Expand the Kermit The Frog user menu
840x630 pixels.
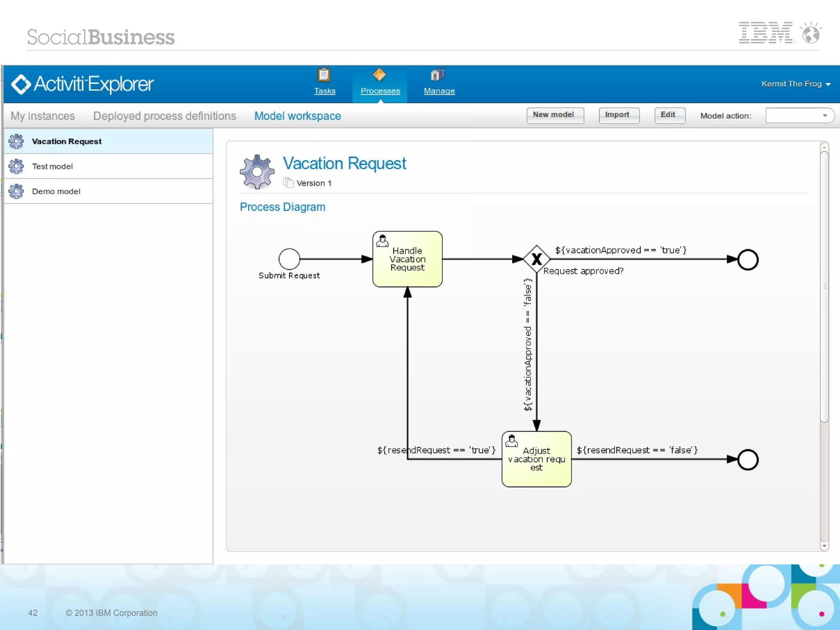click(x=795, y=84)
